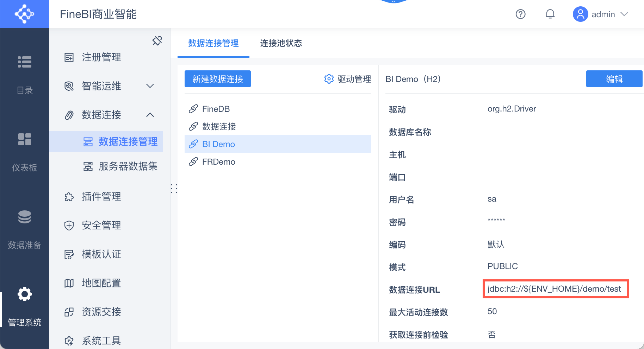Open the notifications bell
Screen dimensions: 644x349
pyautogui.click(x=550, y=14)
